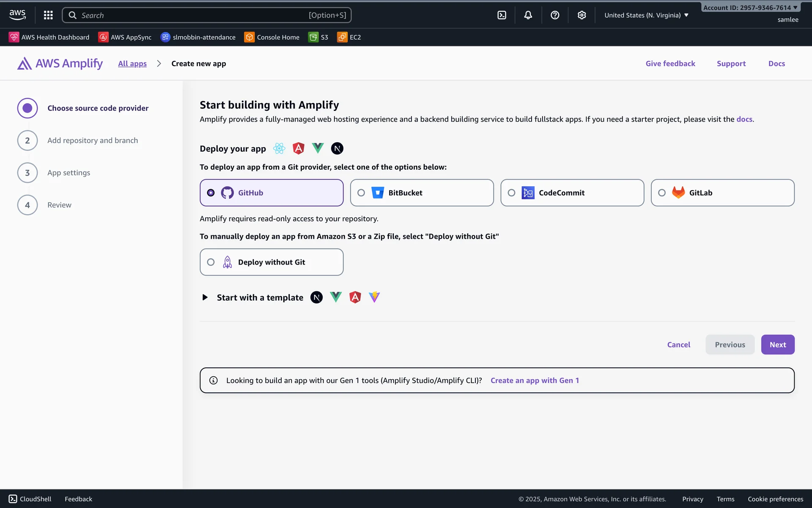Viewport: 812px width, 508px height.
Task: Open the S3 bookmark shortcut
Action: coord(318,37)
